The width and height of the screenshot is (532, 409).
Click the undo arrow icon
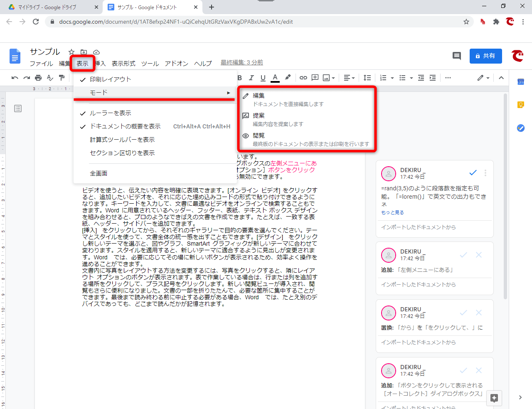15,78
